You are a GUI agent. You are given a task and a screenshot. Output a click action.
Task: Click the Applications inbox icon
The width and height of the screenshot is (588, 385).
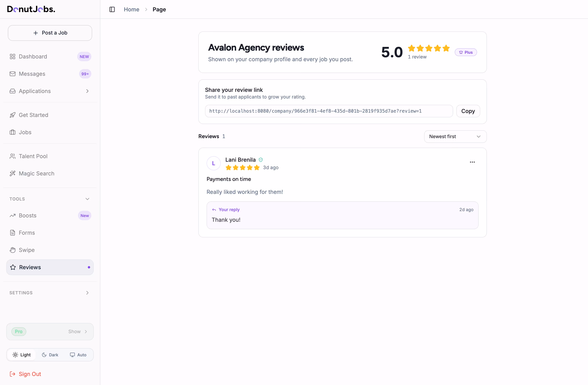pyautogui.click(x=13, y=91)
